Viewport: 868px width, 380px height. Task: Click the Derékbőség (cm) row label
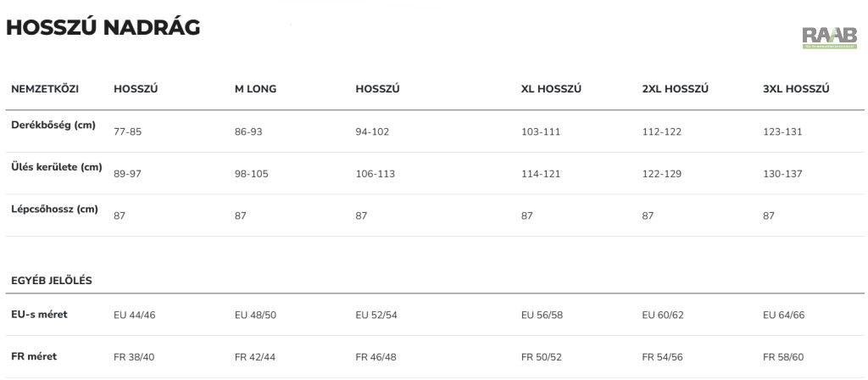(x=53, y=126)
